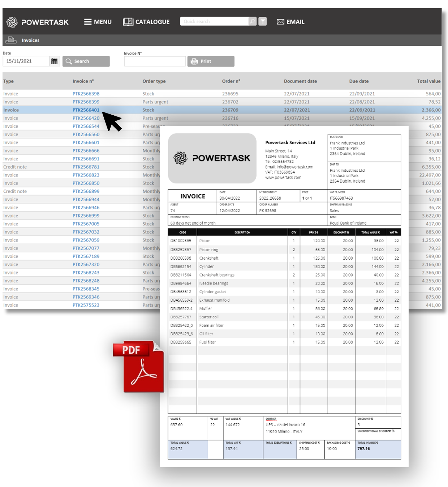Open credit note PTK2566781

[86, 167]
